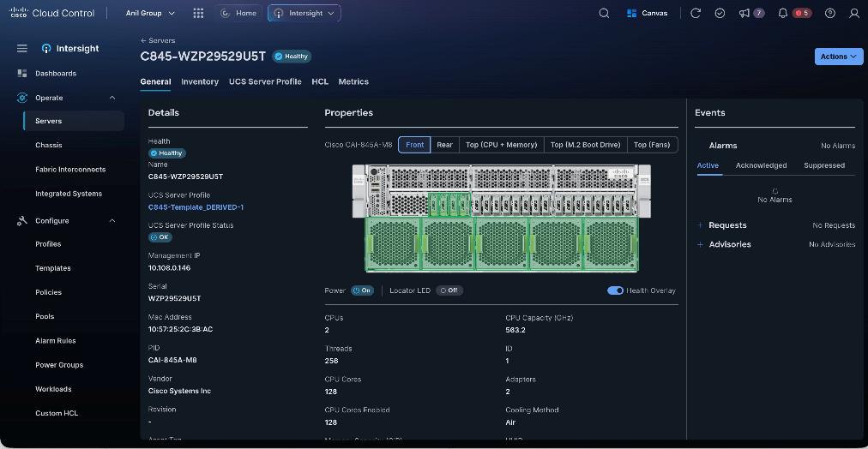Disable the Health Overlay switch
The height and width of the screenshot is (449, 868).
coord(615,290)
